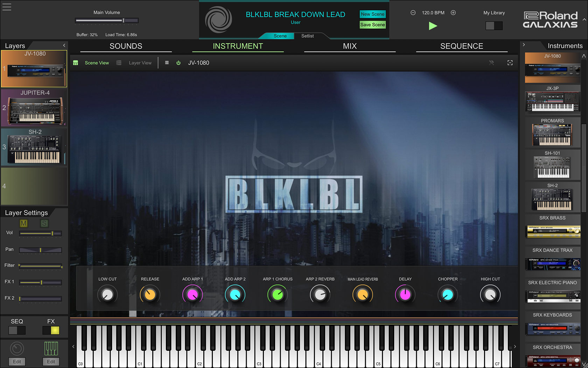This screenshot has width=588, height=368.
Task: Adjust the FX 1 send slider
Action: pos(41,282)
